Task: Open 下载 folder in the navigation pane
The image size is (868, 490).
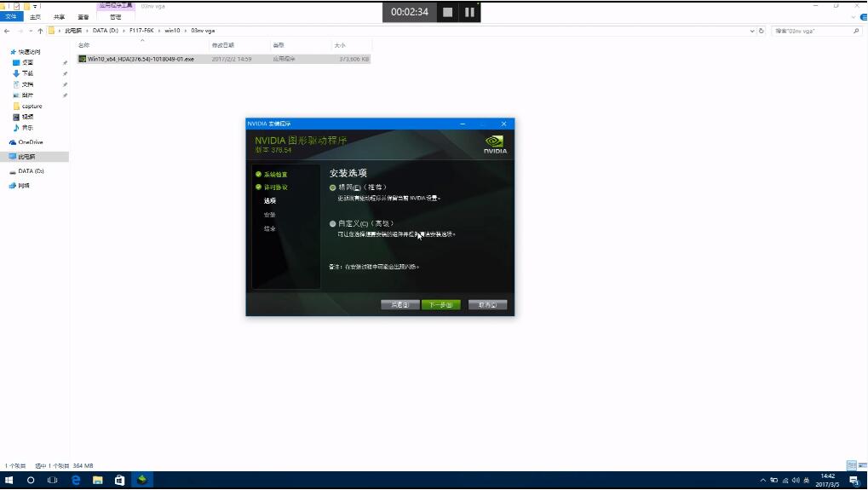Action: point(27,73)
